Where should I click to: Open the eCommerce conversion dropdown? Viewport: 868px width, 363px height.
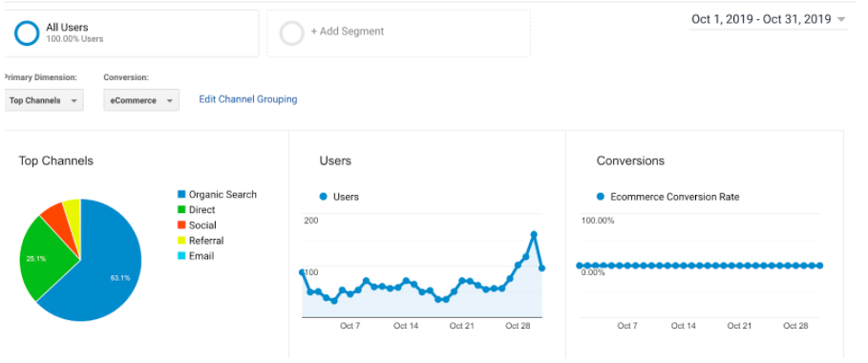(x=141, y=100)
